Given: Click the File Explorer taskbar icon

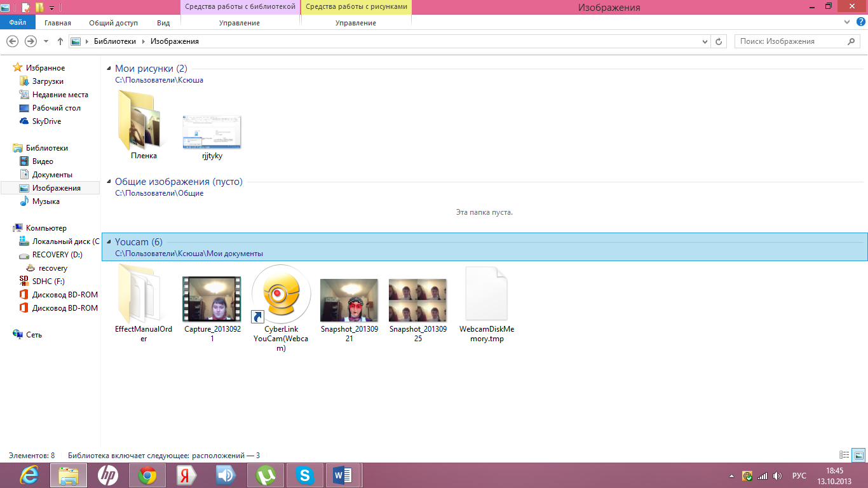Looking at the screenshot, I should [x=69, y=475].
